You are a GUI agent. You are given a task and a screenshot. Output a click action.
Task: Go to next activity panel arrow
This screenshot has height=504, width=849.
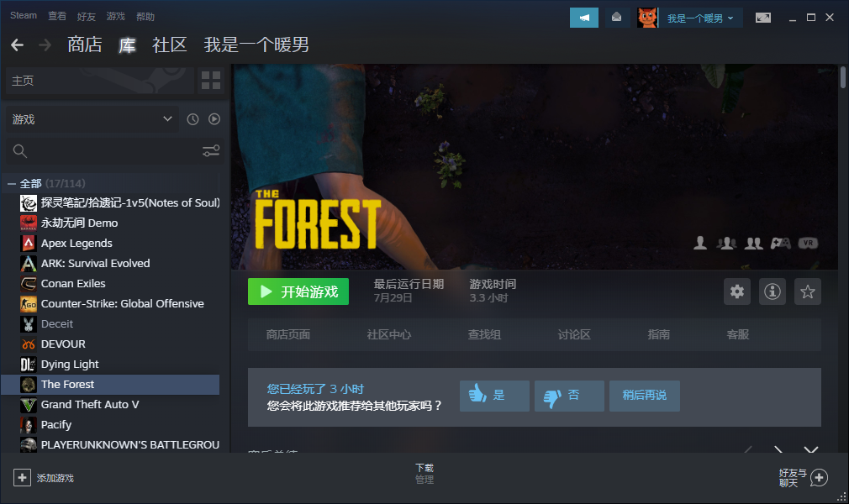tap(778, 450)
